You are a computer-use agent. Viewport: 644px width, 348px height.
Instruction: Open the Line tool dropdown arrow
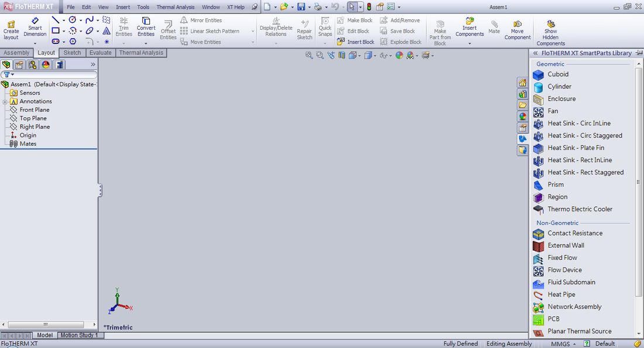[x=64, y=20]
